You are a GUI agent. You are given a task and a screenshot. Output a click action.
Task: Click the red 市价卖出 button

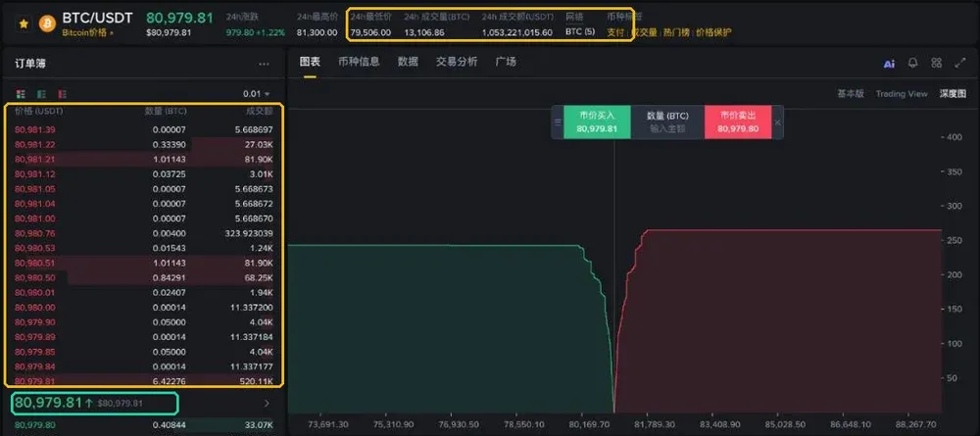[x=738, y=122]
